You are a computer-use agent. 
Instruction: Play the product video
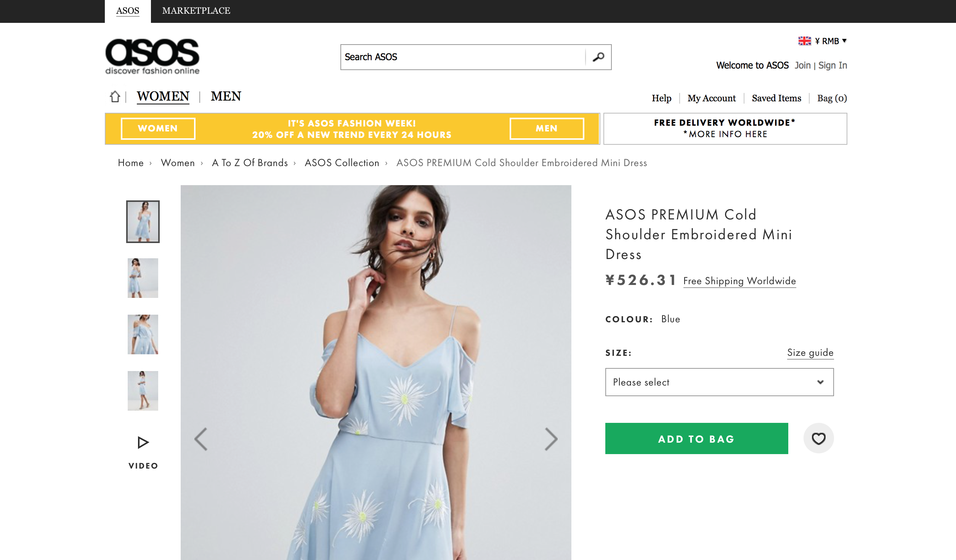pyautogui.click(x=143, y=443)
